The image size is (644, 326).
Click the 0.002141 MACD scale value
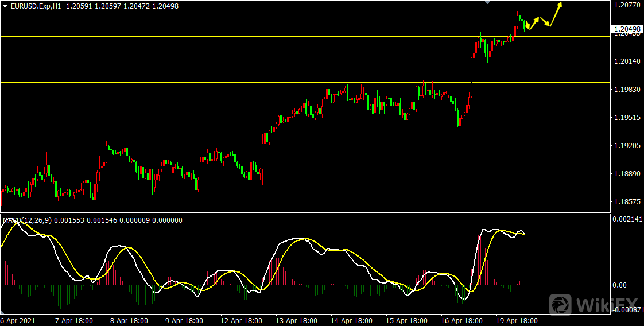coord(626,219)
